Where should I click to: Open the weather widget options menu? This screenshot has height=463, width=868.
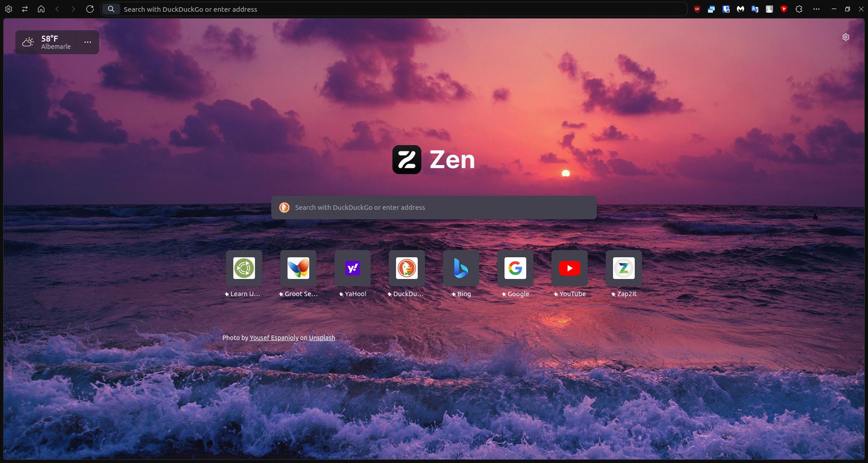click(88, 42)
